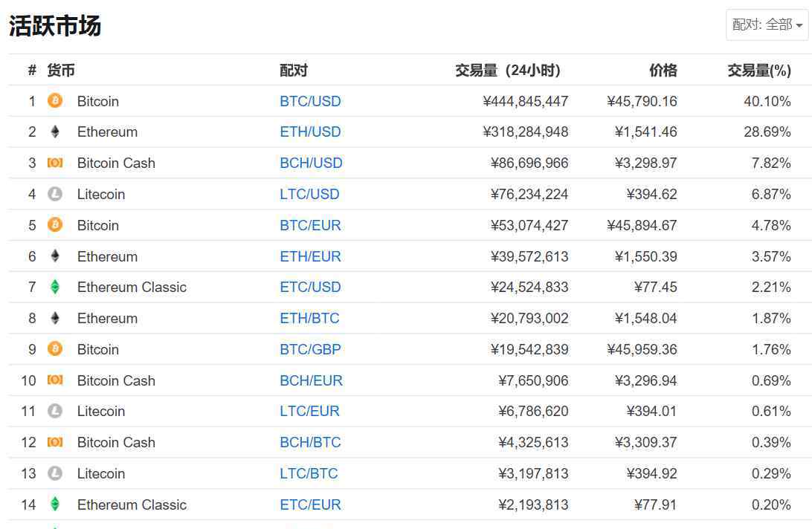Open the BCH/EUR pair link
812x529 pixels.
click(312, 380)
